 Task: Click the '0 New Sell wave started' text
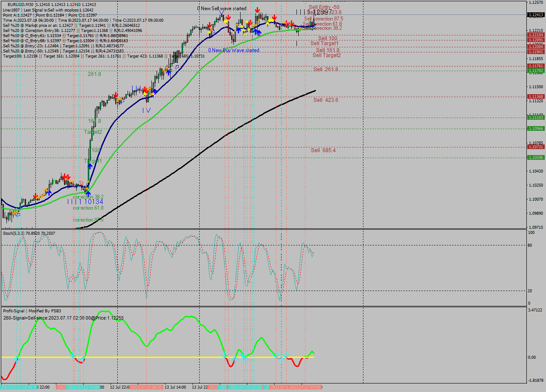point(222,9)
